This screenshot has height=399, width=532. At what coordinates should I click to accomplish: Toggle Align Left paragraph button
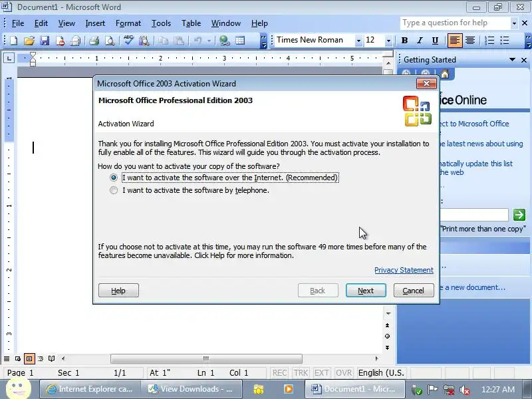pos(455,41)
